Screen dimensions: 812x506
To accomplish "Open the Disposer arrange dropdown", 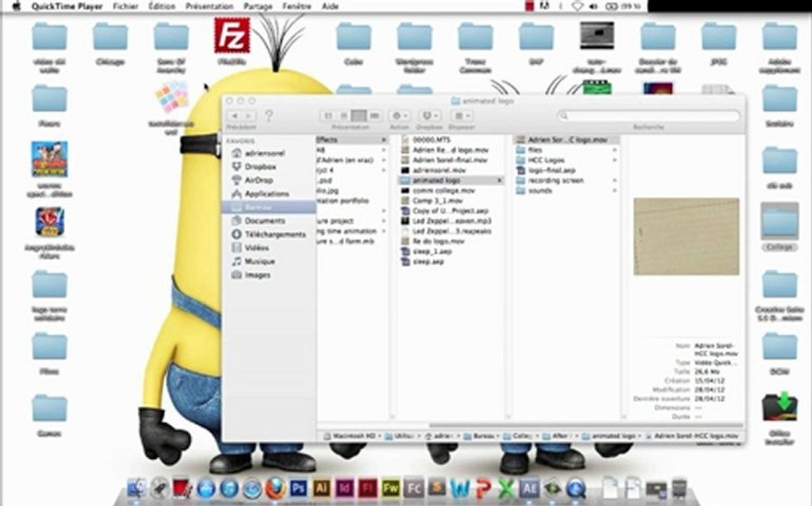I will pos(461,115).
